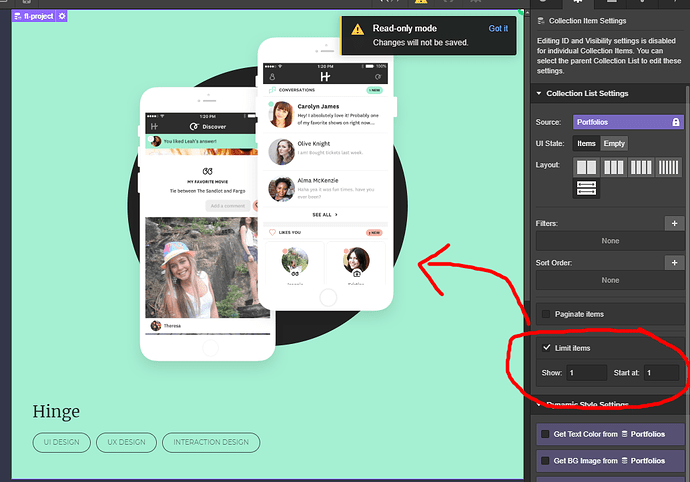Image resolution: width=690 pixels, height=482 pixels.
Task: Open the Portfolios source dropdown
Action: [x=628, y=122]
